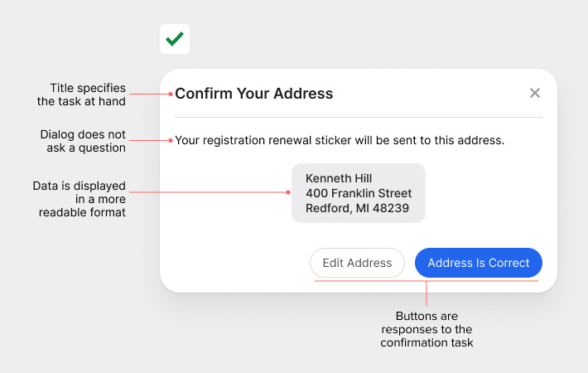Click the vertical connector above the buttons annotation

coord(427,294)
